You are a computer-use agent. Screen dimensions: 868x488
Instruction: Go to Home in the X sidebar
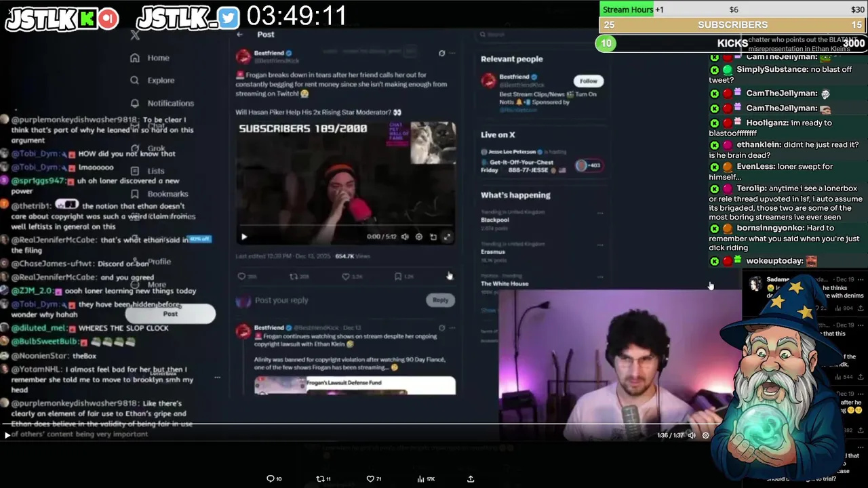(x=150, y=58)
